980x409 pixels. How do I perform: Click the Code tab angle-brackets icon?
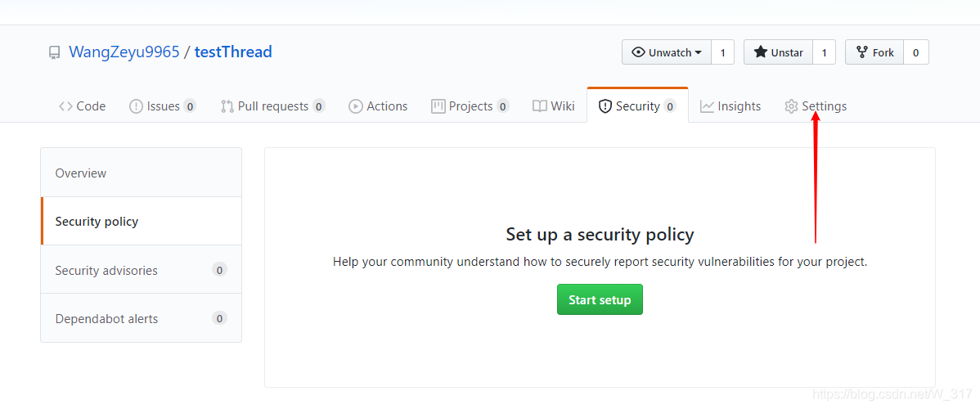click(x=65, y=106)
